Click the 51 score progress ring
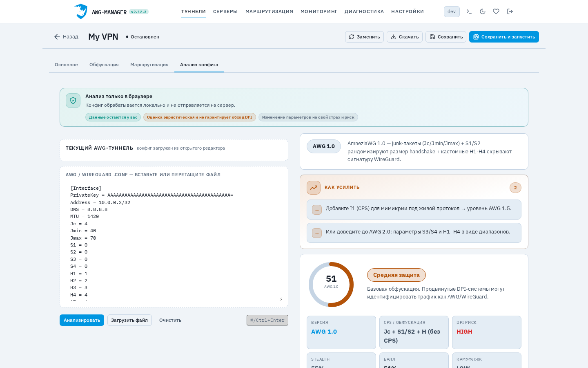The image size is (588, 368). [331, 285]
